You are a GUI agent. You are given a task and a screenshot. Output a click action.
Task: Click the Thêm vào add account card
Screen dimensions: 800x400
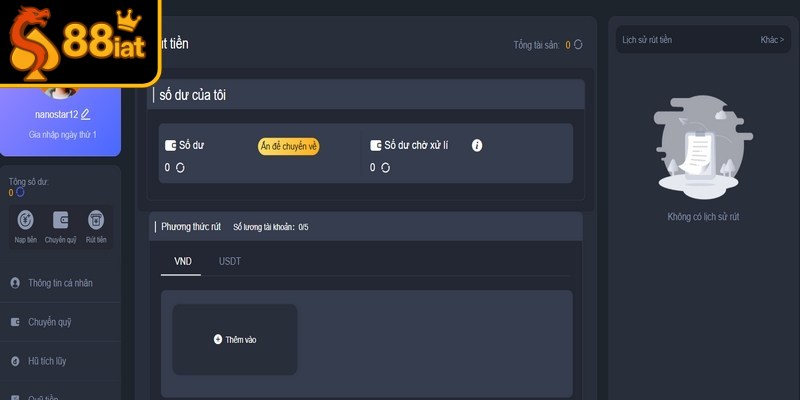pyautogui.click(x=235, y=340)
